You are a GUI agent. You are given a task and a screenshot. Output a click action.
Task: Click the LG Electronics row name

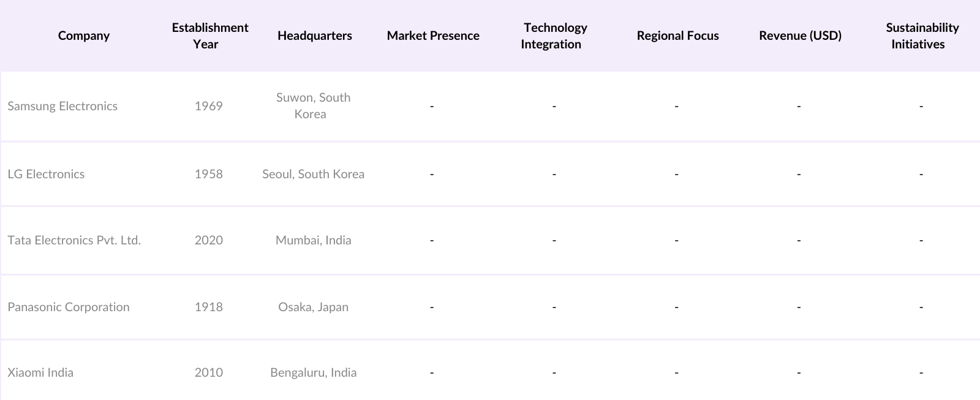coord(46,174)
